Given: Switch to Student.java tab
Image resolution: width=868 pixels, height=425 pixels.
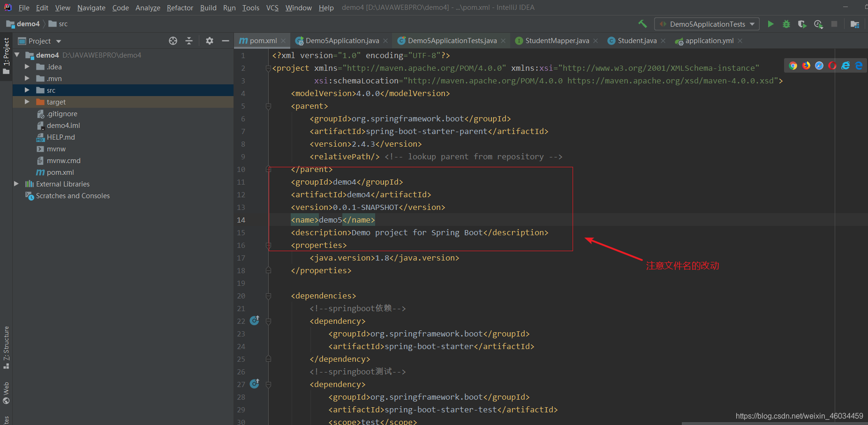Looking at the screenshot, I should click(x=637, y=41).
